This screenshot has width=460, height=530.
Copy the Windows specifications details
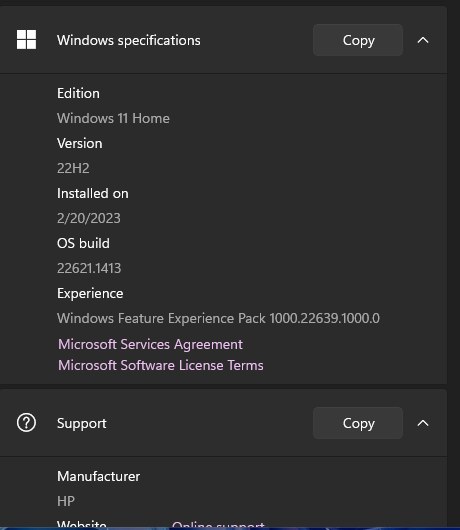358,40
